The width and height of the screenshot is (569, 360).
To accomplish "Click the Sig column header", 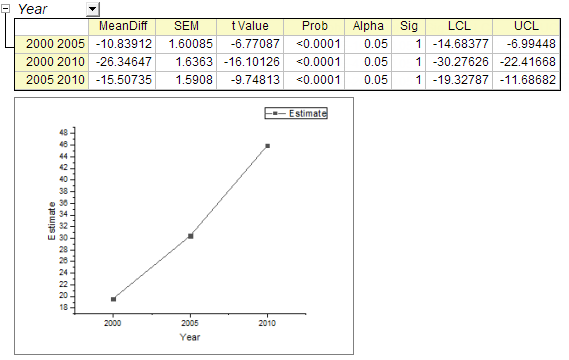I will [x=409, y=26].
